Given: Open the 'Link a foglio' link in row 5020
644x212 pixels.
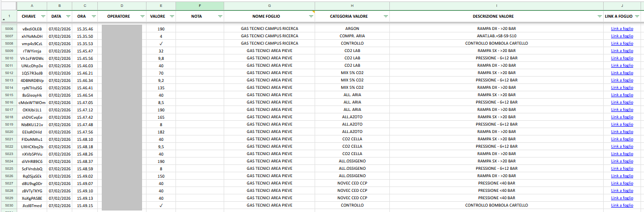Looking at the screenshot, I should 622,132.
